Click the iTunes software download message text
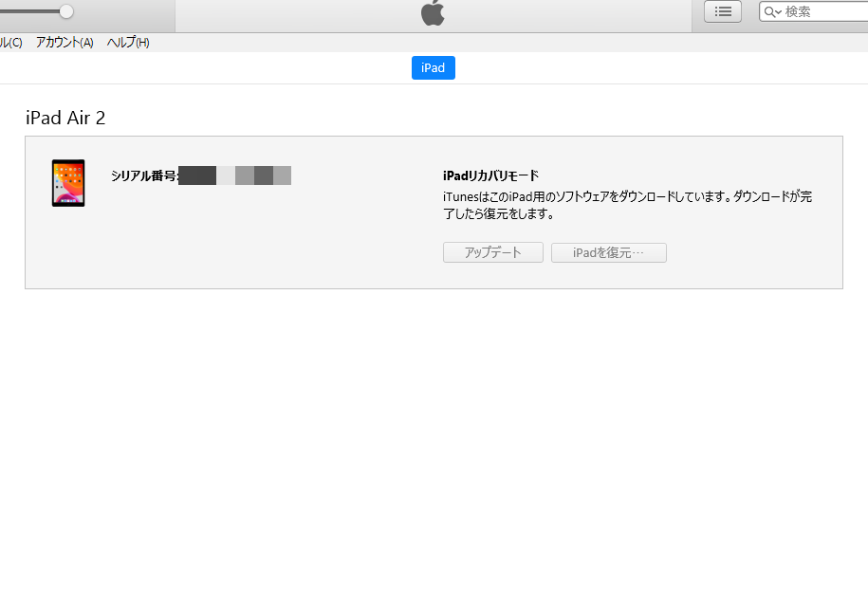The width and height of the screenshot is (868, 608). pyautogui.click(x=627, y=205)
